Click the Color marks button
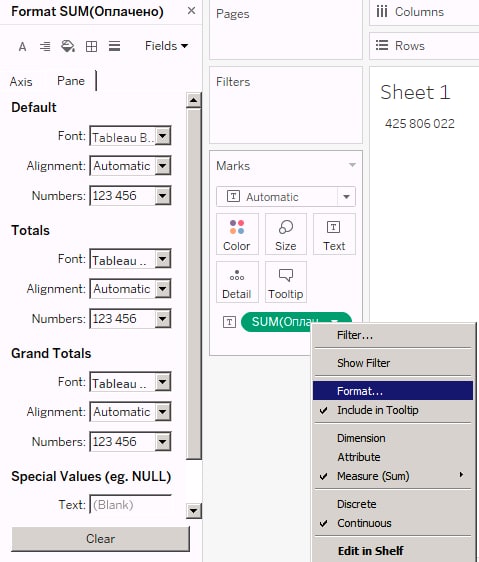The height and width of the screenshot is (562, 479). [x=237, y=234]
